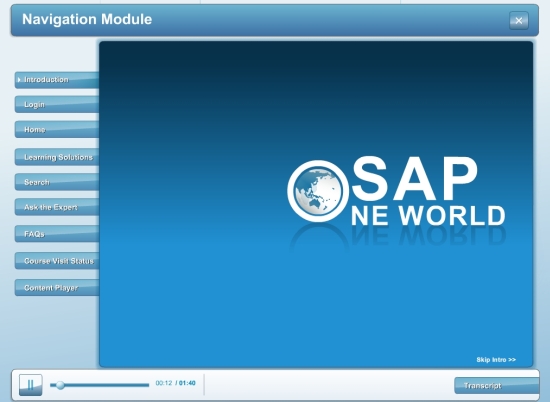Go to the FAQs section

click(57, 234)
